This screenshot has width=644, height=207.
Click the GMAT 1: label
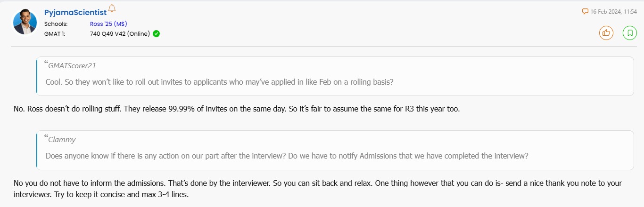55,33
